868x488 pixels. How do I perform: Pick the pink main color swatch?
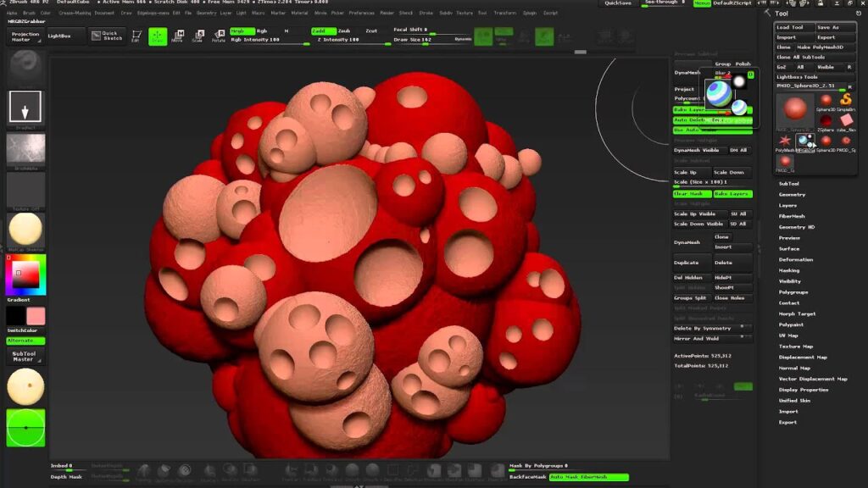click(36, 316)
